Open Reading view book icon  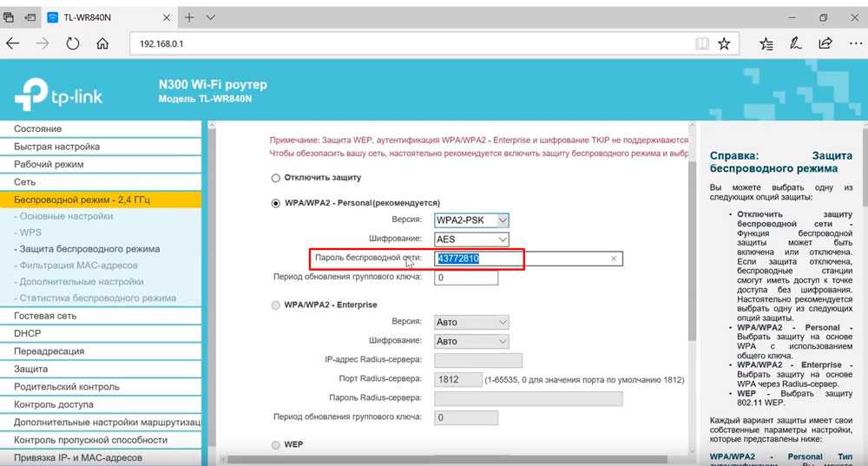701,43
